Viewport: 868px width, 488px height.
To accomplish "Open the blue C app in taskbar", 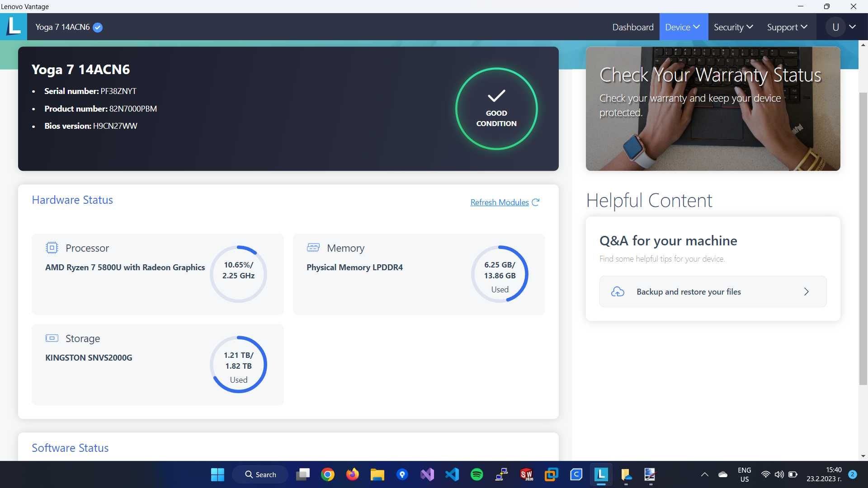I will pos(576,474).
